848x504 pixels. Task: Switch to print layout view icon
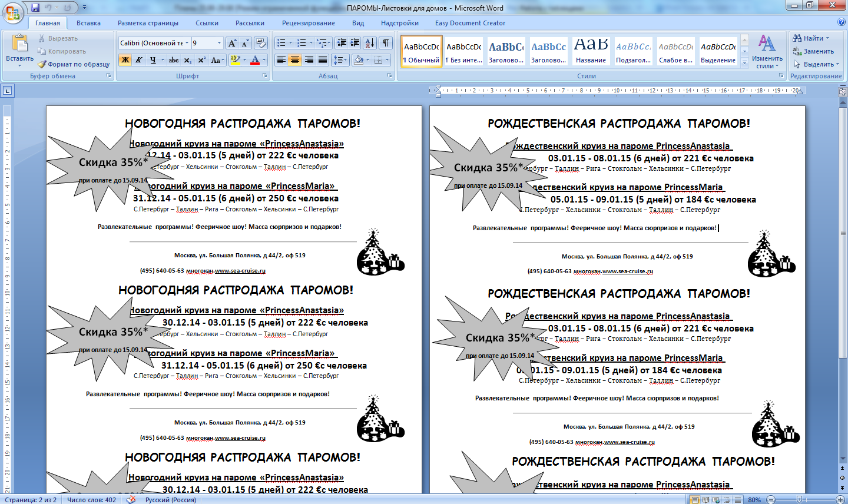point(695,500)
